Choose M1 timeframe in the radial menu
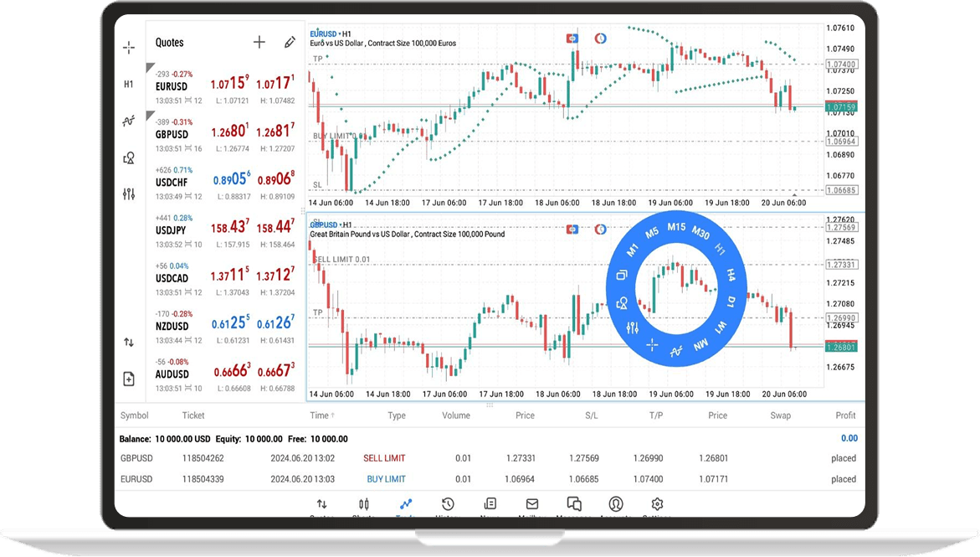This screenshot has height=557, width=980. pyautogui.click(x=633, y=250)
